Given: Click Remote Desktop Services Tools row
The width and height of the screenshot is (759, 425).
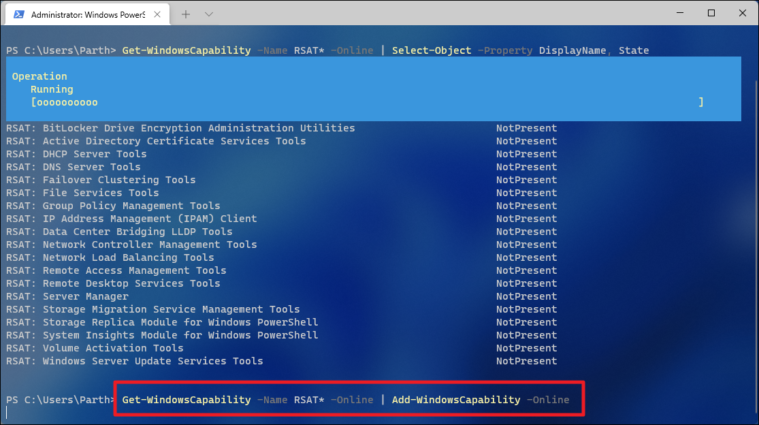Looking at the screenshot, I should point(282,284).
